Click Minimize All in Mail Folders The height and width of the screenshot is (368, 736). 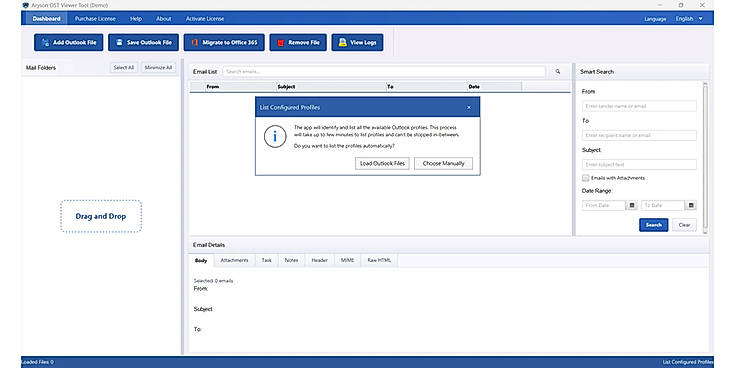pyautogui.click(x=159, y=68)
